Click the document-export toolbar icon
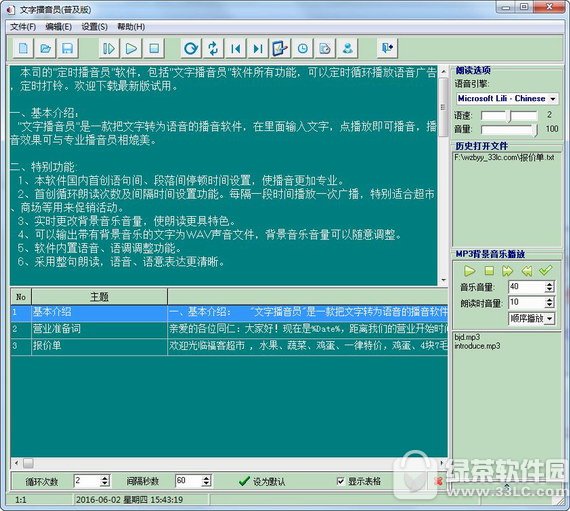The height and width of the screenshot is (511, 570). click(x=325, y=48)
